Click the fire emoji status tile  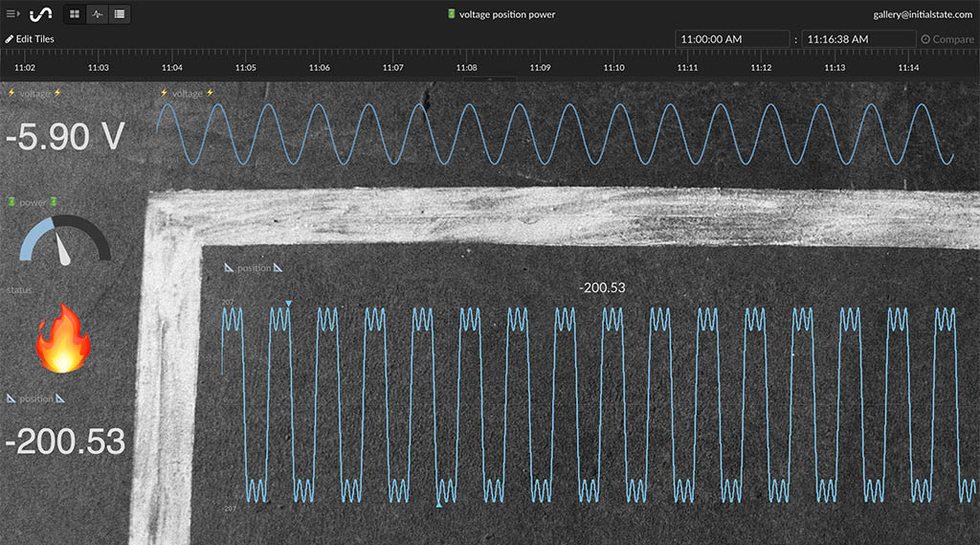point(63,338)
